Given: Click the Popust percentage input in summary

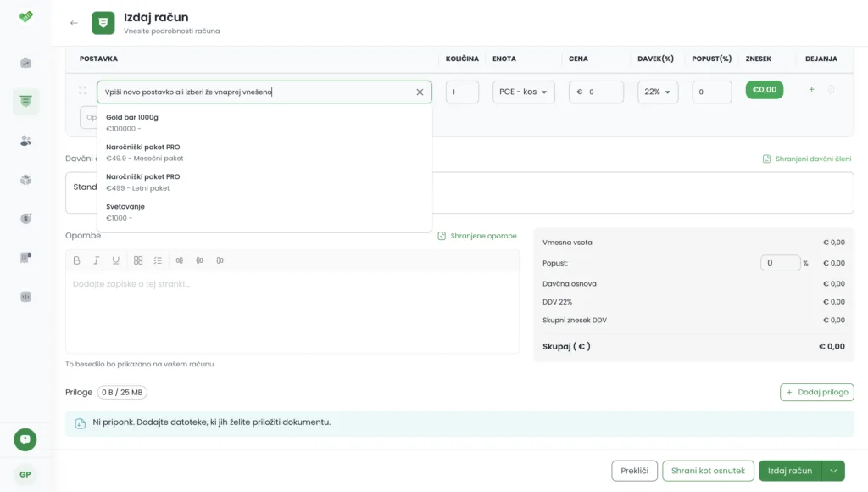Looking at the screenshot, I should pos(780,263).
